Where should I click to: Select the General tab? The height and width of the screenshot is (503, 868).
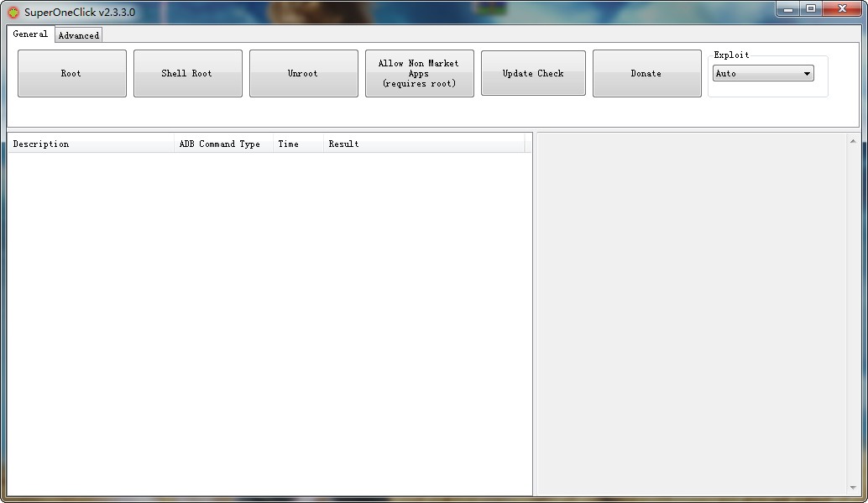(30, 34)
